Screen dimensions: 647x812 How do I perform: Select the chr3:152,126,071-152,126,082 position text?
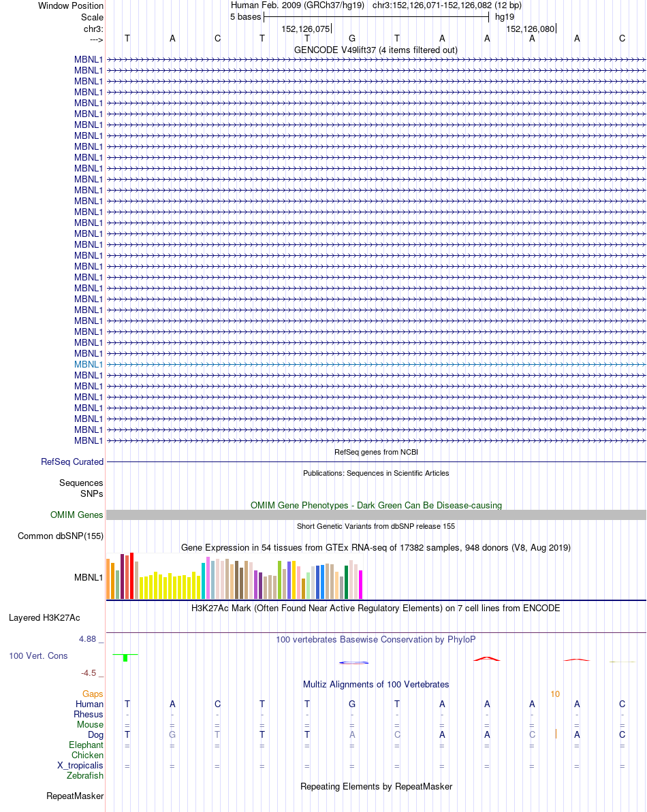click(447, 5)
